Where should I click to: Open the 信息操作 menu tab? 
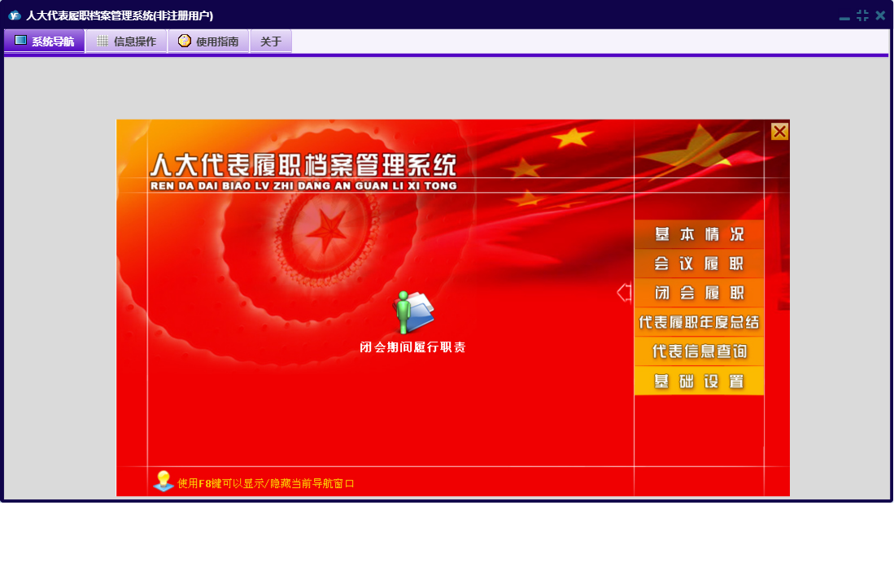[127, 41]
